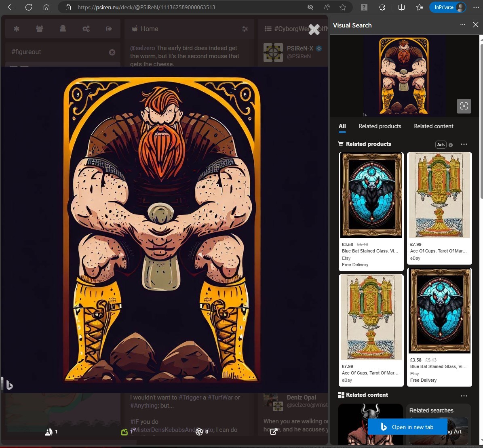Open first Blue Bat Stained Glass thumbnail
Screen dimensions: 483x448
point(371,195)
